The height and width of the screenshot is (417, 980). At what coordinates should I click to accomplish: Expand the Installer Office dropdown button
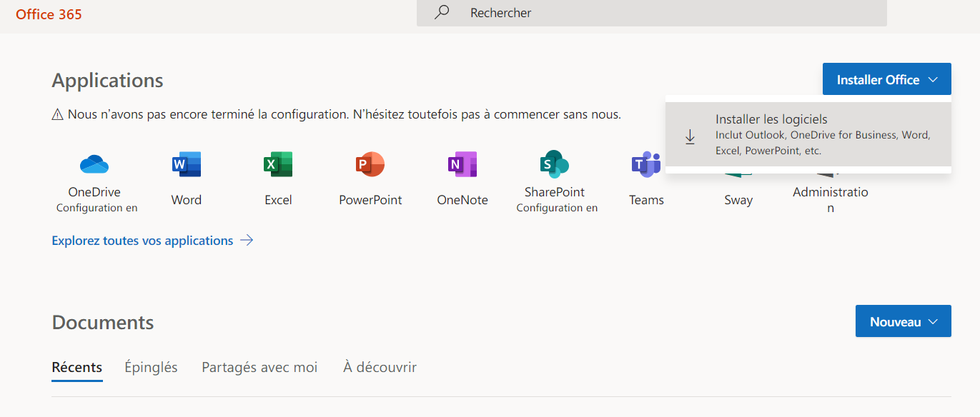click(886, 79)
